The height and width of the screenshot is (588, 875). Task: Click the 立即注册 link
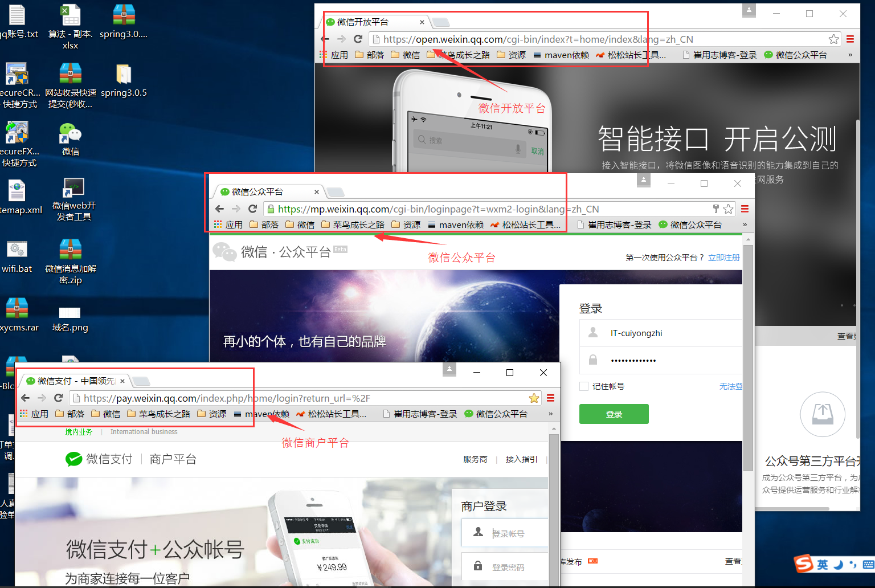(x=723, y=258)
